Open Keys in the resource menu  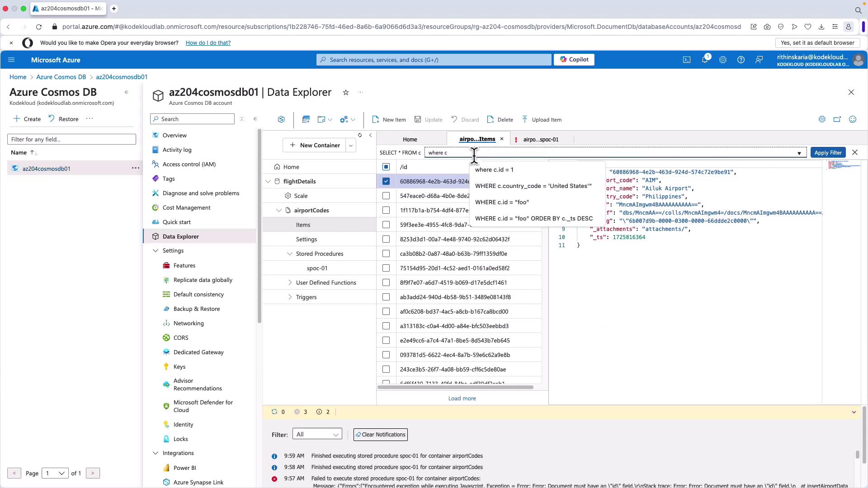pos(179,366)
